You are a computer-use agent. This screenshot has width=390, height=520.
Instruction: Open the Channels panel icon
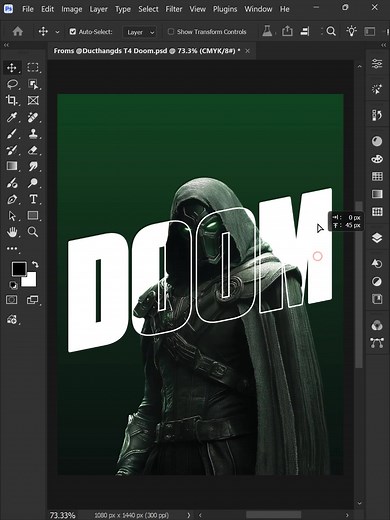pyautogui.click(x=377, y=325)
